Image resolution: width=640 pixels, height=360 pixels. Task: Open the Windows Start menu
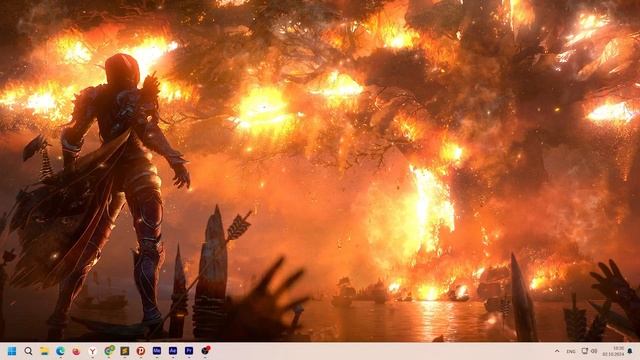(x=12, y=351)
